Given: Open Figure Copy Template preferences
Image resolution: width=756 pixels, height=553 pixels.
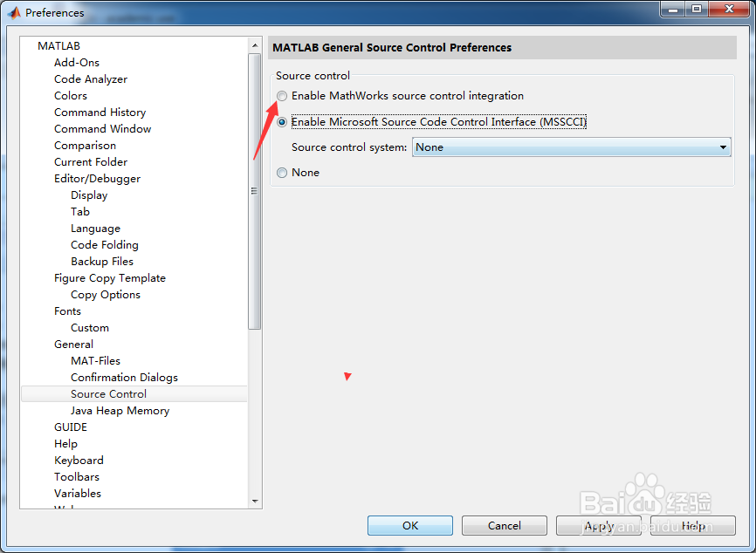Looking at the screenshot, I should click(x=110, y=278).
